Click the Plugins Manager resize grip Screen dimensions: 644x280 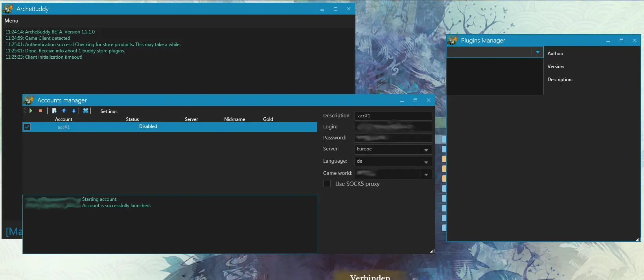(x=638, y=239)
